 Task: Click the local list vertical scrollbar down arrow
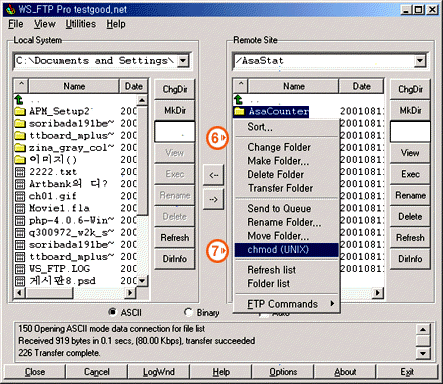[x=142, y=280]
